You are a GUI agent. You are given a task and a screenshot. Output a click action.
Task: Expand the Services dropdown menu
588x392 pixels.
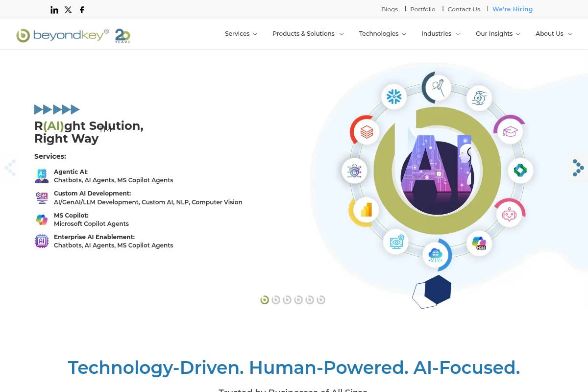(x=241, y=34)
